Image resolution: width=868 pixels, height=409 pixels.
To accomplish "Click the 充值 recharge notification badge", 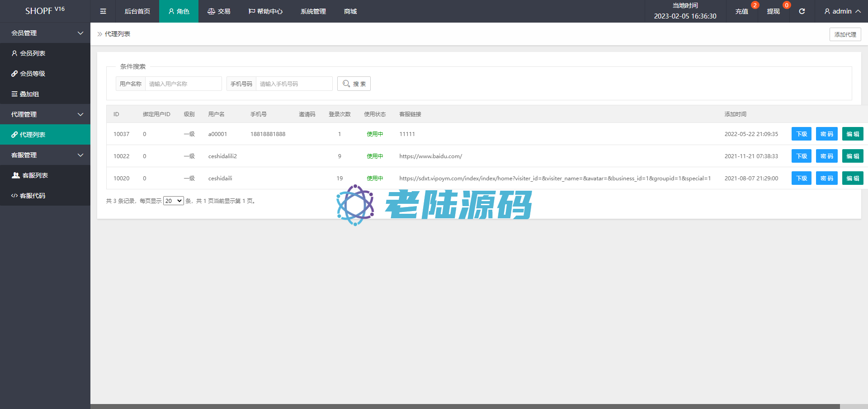I will (755, 5).
